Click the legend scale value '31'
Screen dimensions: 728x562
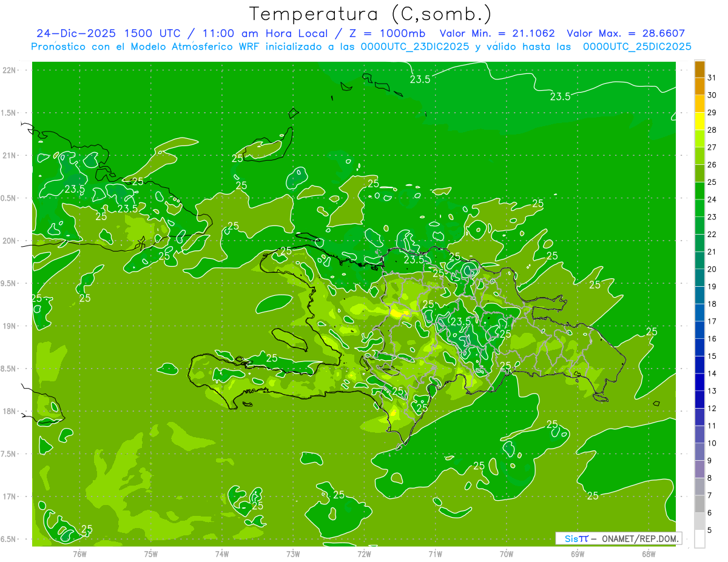tap(712, 78)
